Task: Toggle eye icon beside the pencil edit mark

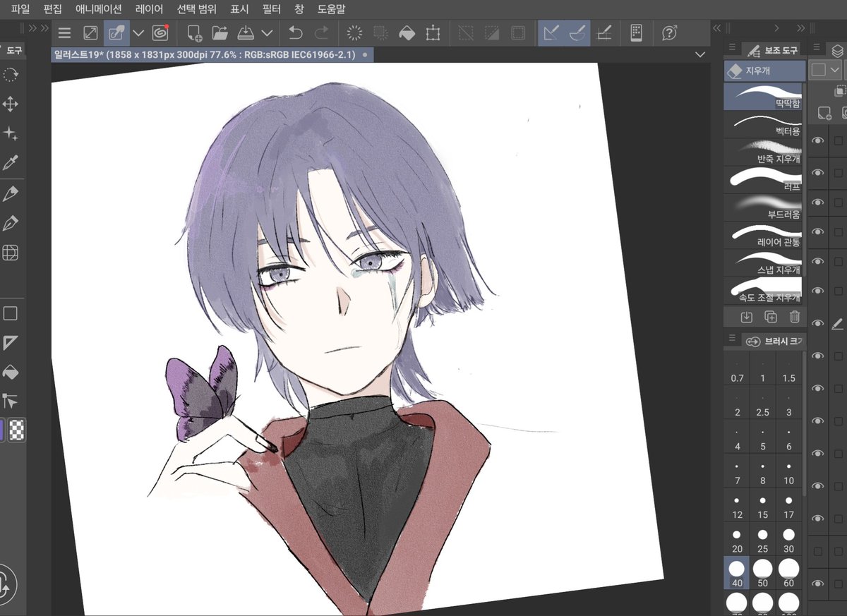Action: pyautogui.click(x=817, y=323)
